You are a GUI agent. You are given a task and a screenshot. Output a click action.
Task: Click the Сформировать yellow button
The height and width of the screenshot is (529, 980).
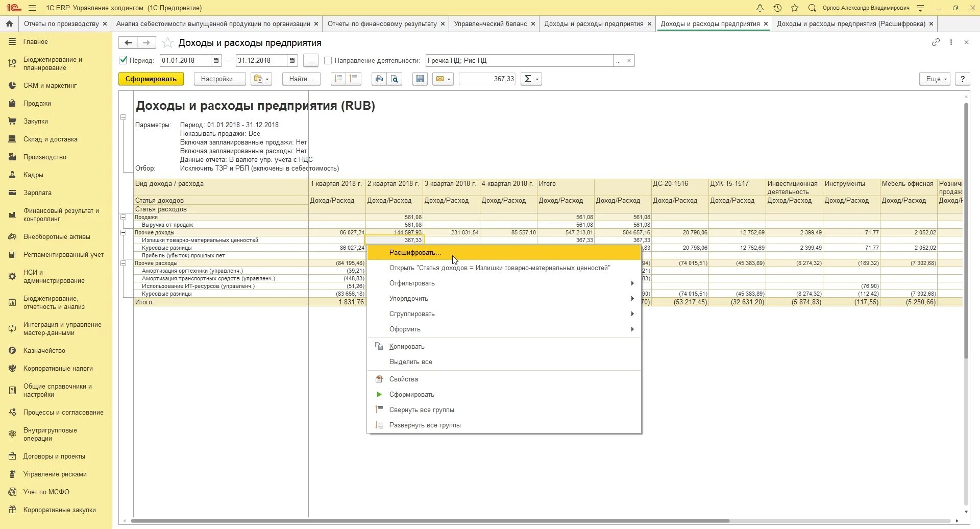[x=151, y=79]
